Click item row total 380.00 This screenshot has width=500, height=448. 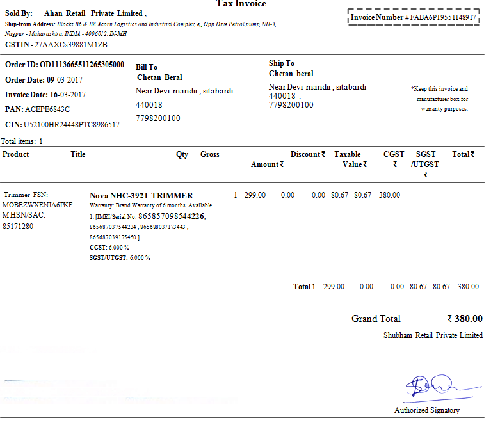pos(389,195)
